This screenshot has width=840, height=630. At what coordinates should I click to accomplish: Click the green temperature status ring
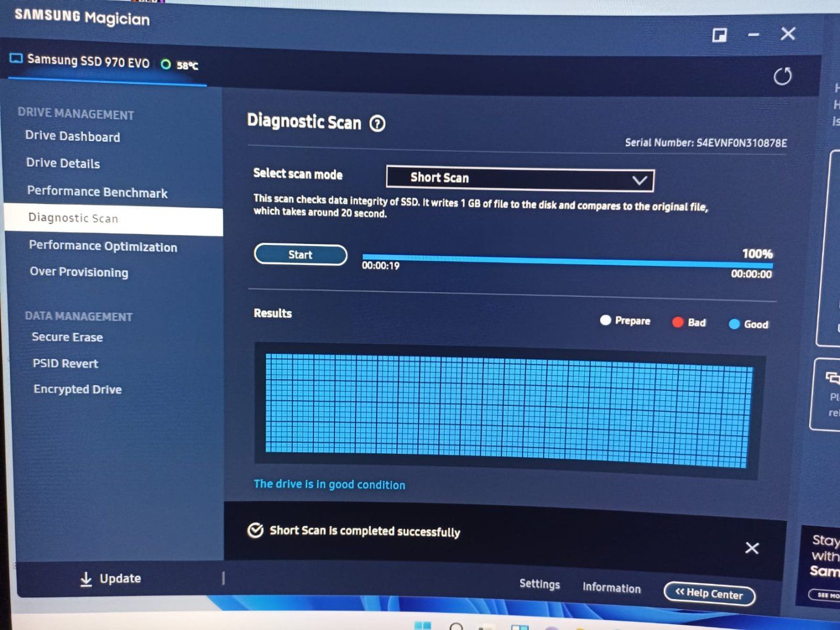point(166,64)
